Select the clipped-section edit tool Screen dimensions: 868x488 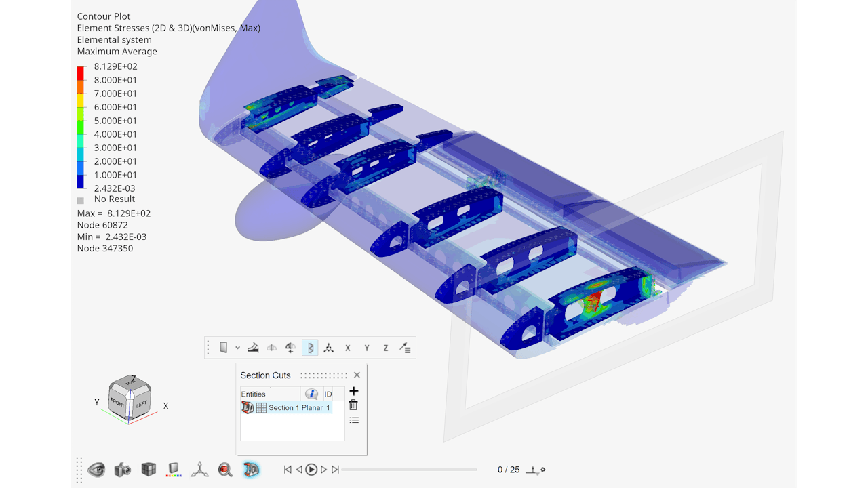[253, 348]
